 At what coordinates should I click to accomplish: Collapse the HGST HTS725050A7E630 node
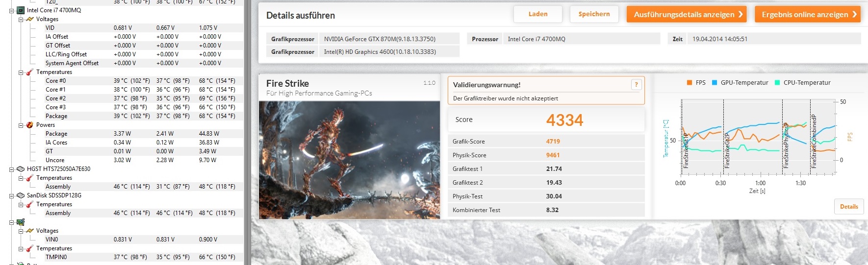[11, 169]
